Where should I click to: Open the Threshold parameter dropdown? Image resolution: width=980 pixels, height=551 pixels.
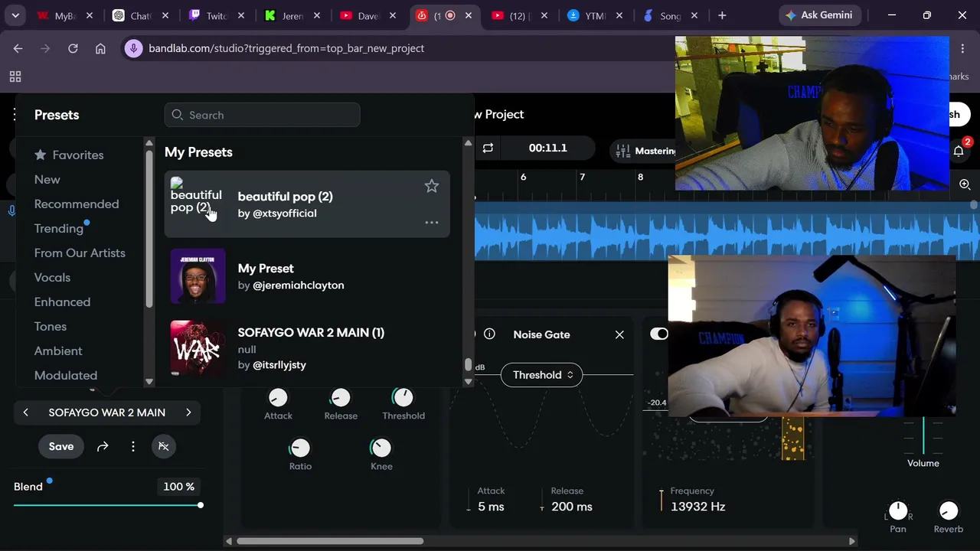(542, 375)
